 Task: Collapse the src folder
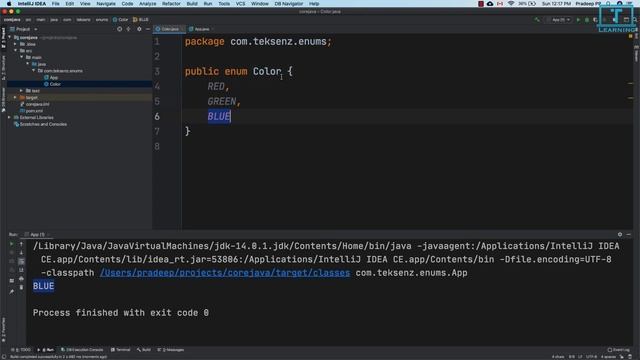click(x=16, y=51)
